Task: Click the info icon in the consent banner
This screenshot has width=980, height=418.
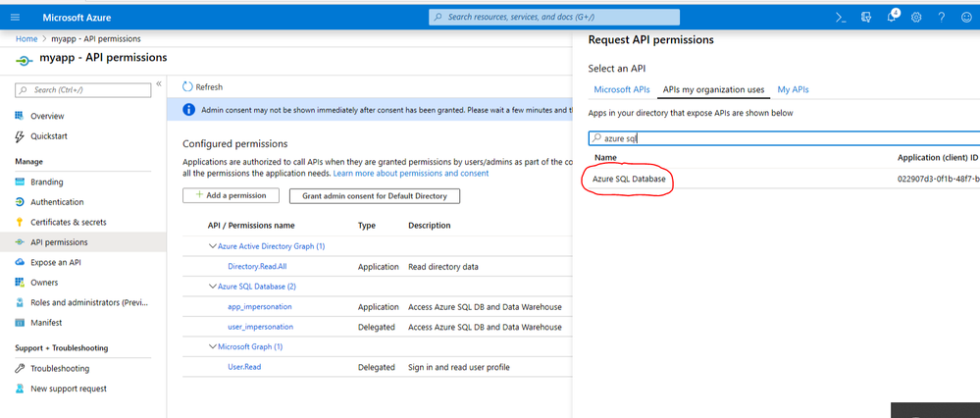Action: point(188,109)
